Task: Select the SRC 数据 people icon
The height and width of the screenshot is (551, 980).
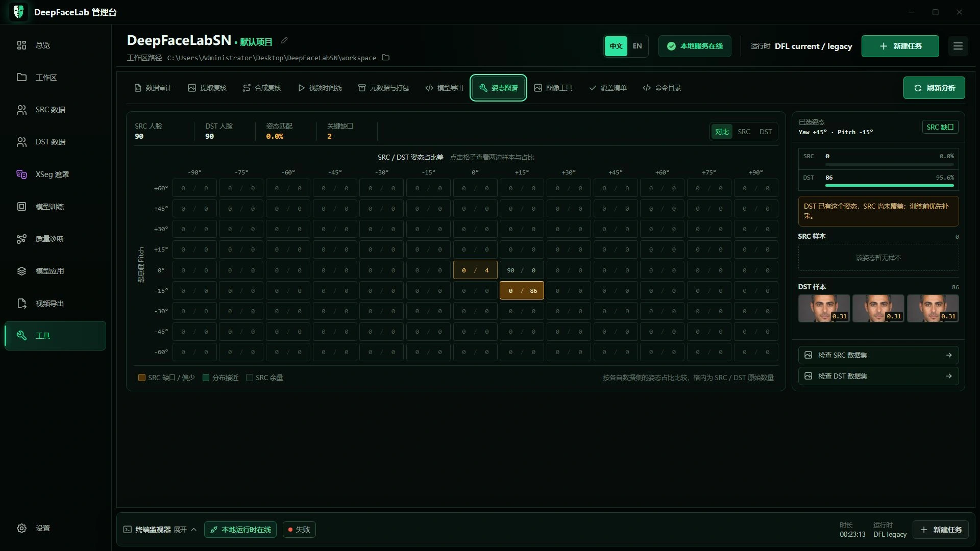Action: [21, 110]
